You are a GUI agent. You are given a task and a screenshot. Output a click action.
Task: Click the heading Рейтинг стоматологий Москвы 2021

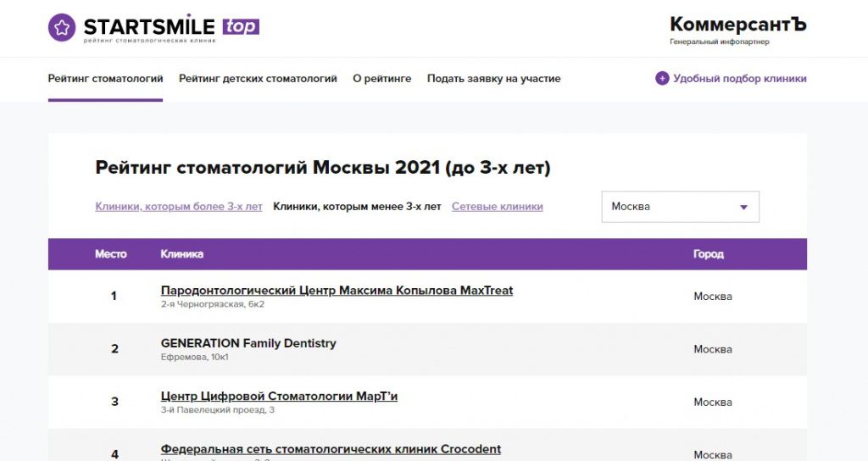click(x=323, y=167)
